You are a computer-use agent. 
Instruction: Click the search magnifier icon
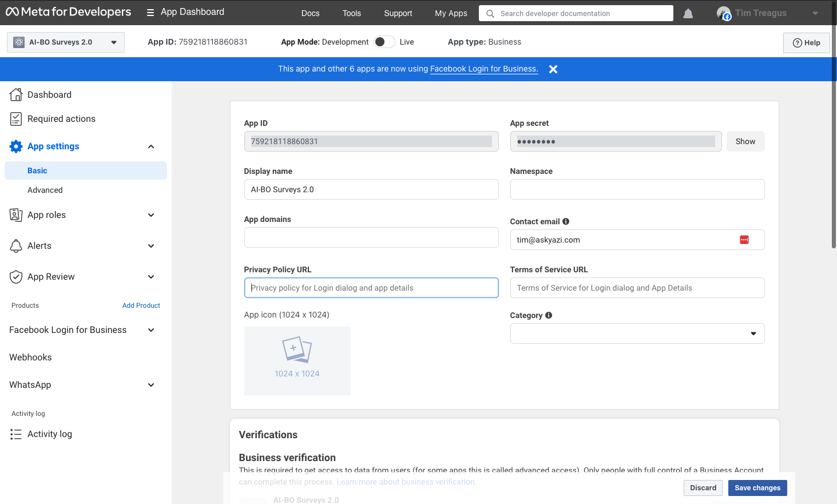coord(490,13)
